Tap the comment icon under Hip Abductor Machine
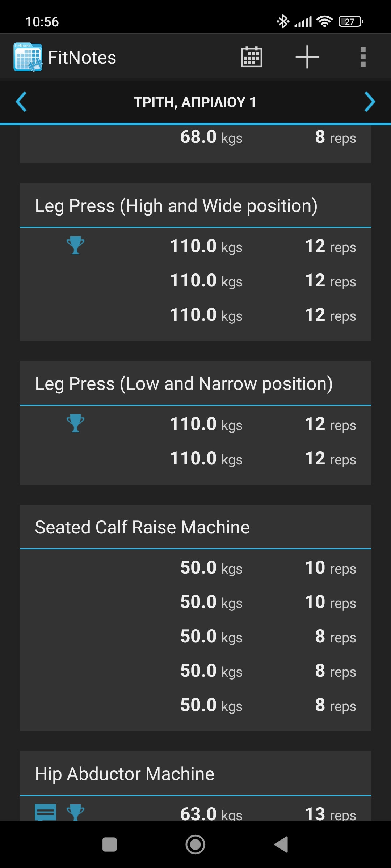Viewport: 391px width, 868px height. (x=45, y=812)
